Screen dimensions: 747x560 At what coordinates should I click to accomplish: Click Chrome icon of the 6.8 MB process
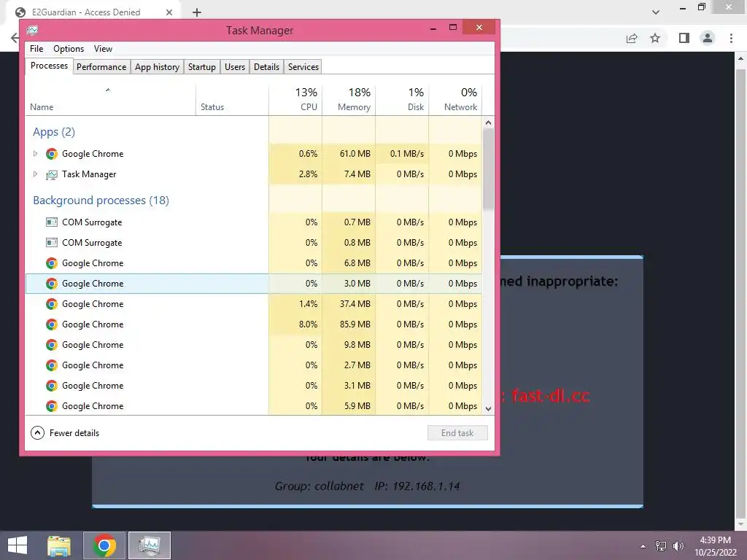(x=52, y=263)
